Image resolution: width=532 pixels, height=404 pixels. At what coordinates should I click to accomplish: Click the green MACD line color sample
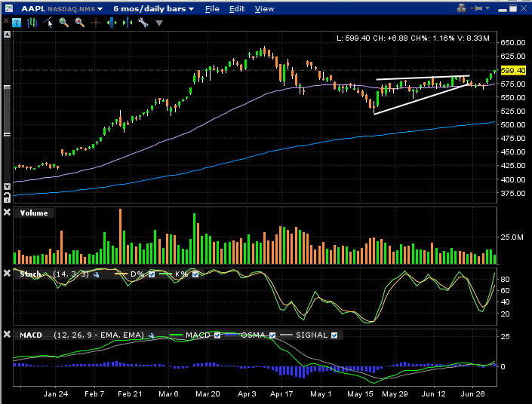pos(176,335)
